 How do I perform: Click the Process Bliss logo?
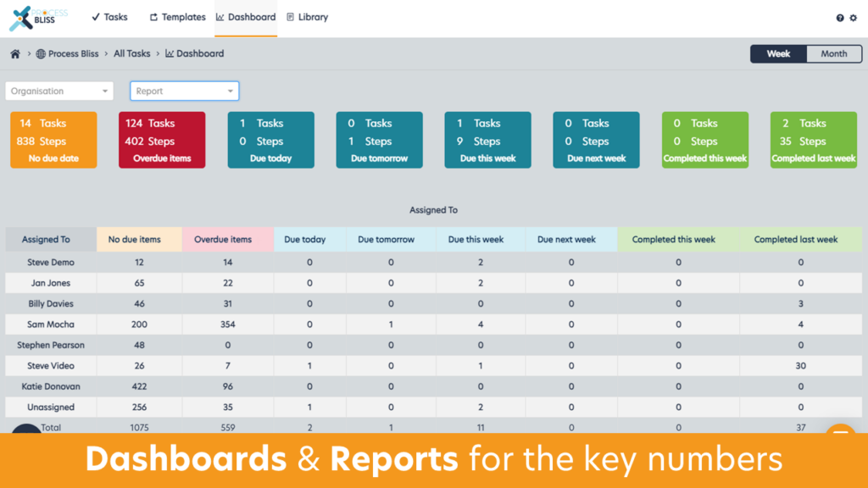coord(37,19)
